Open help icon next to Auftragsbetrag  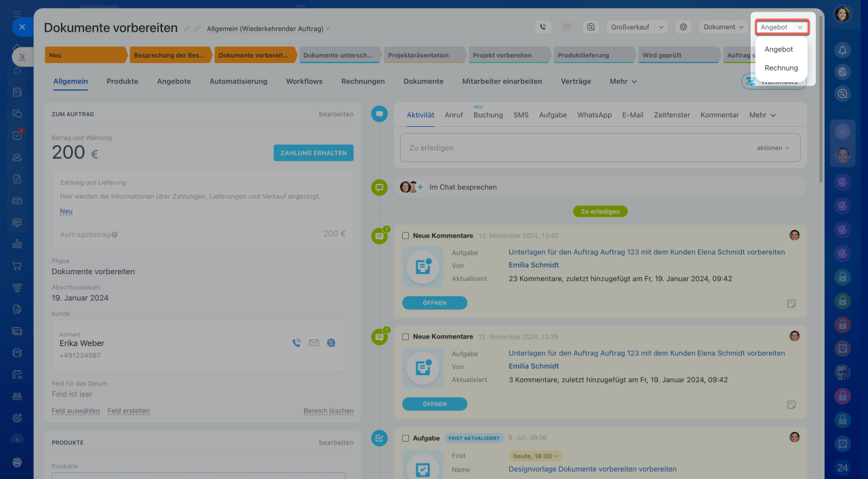pyautogui.click(x=115, y=234)
